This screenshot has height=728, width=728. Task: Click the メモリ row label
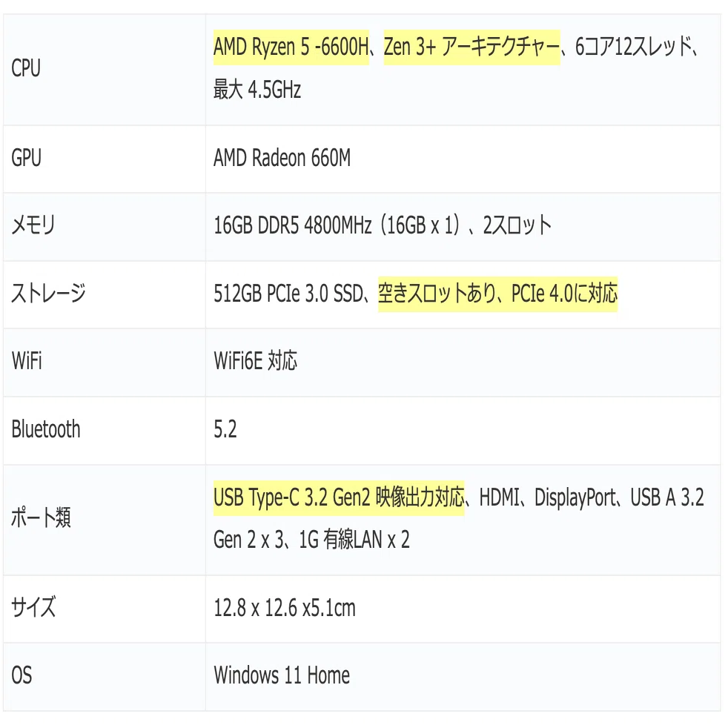33,225
